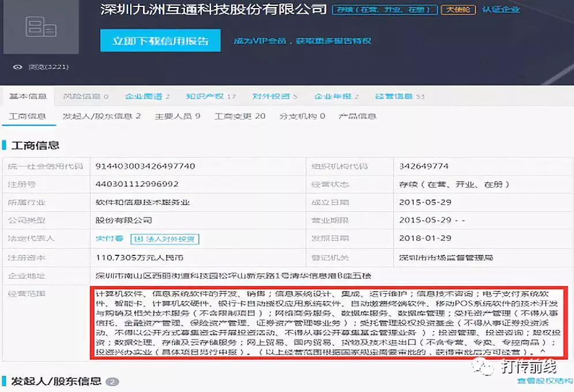Select the 工商变更 sub-tab
Image resolution: width=574 pixels, height=392 pixels.
pyautogui.click(x=240, y=116)
